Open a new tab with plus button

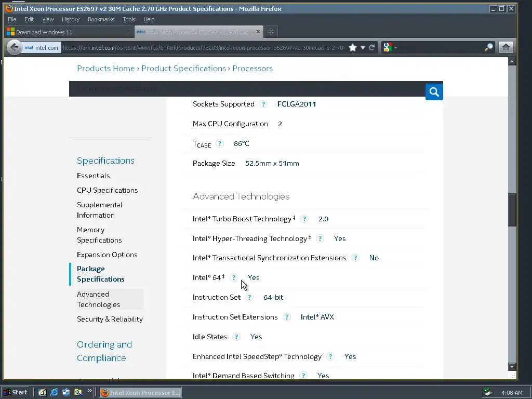pos(271,32)
